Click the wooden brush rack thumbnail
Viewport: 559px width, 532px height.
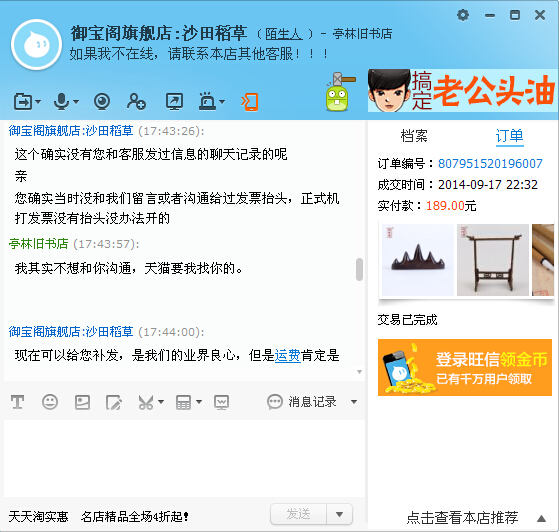coord(493,260)
